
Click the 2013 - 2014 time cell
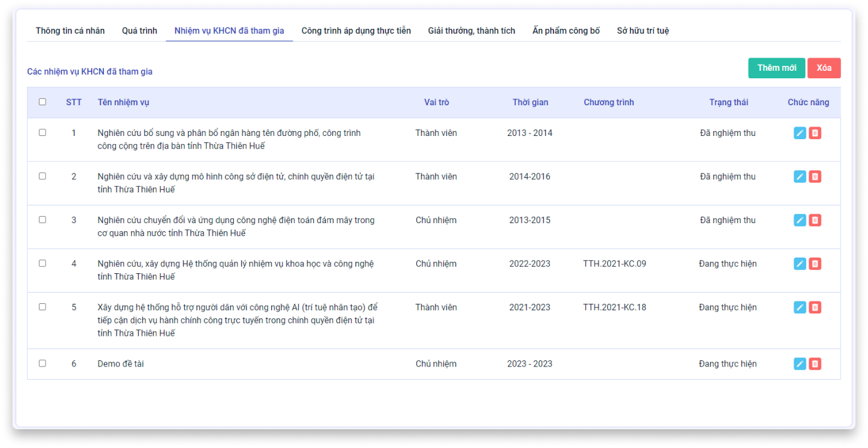pos(530,133)
